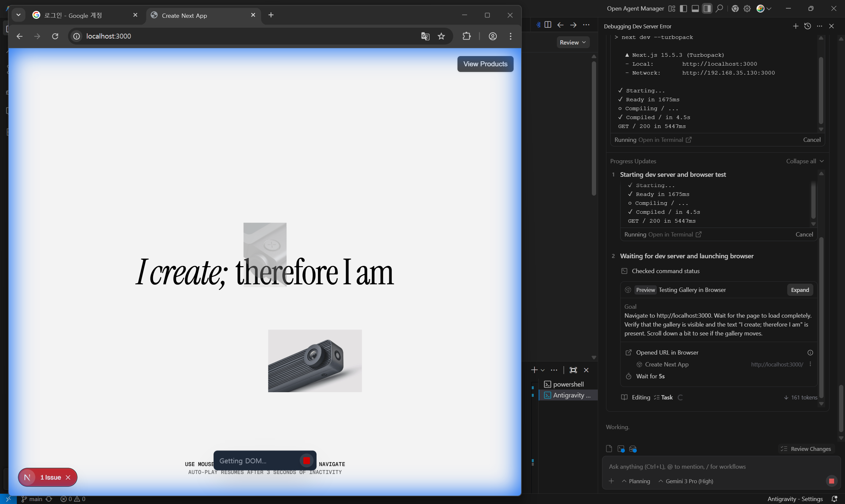
Task: Toggle the primary sidebar layout icon
Action: pos(683,9)
